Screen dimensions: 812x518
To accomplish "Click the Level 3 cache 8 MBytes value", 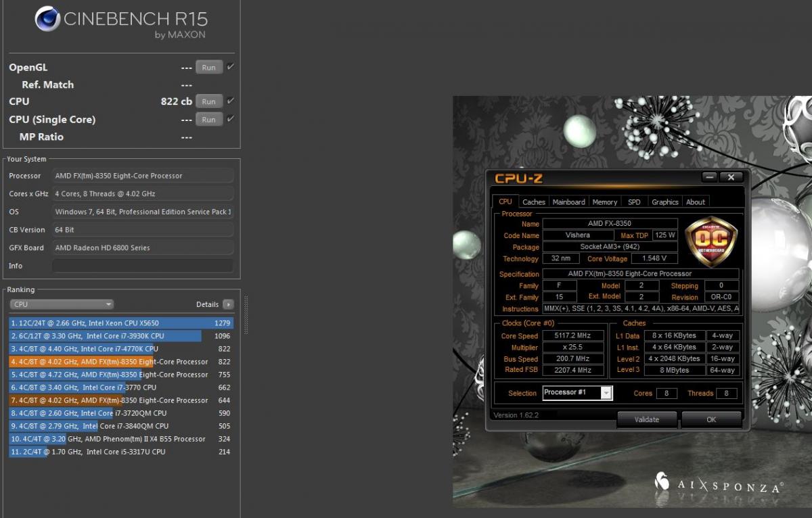I will tap(674, 370).
